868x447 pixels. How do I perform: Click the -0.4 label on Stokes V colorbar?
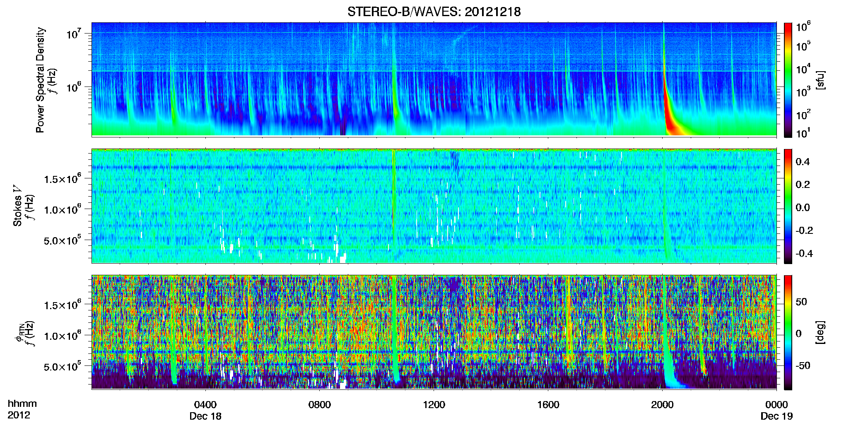(804, 253)
